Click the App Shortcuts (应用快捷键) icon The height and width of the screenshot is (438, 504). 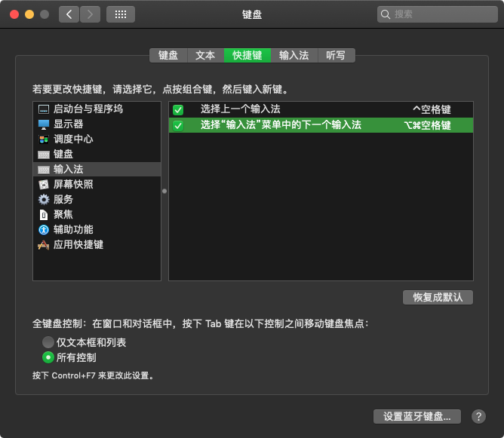pos(44,245)
